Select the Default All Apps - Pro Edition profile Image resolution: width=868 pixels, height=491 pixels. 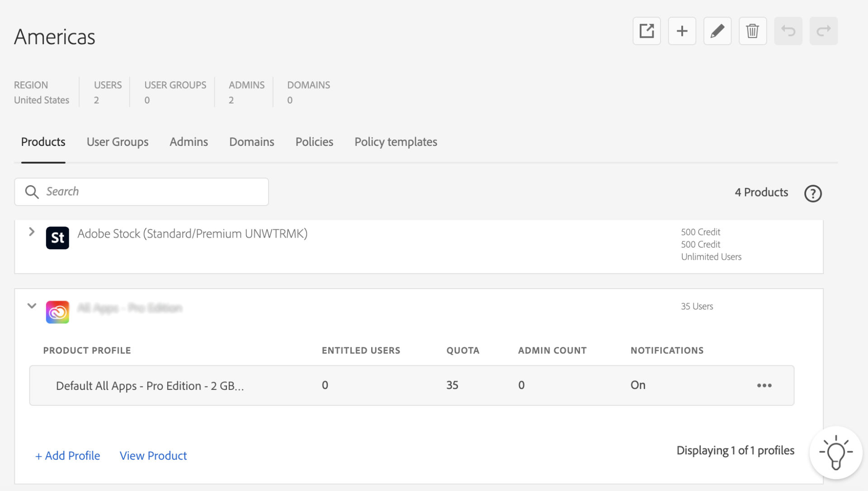[150, 385]
